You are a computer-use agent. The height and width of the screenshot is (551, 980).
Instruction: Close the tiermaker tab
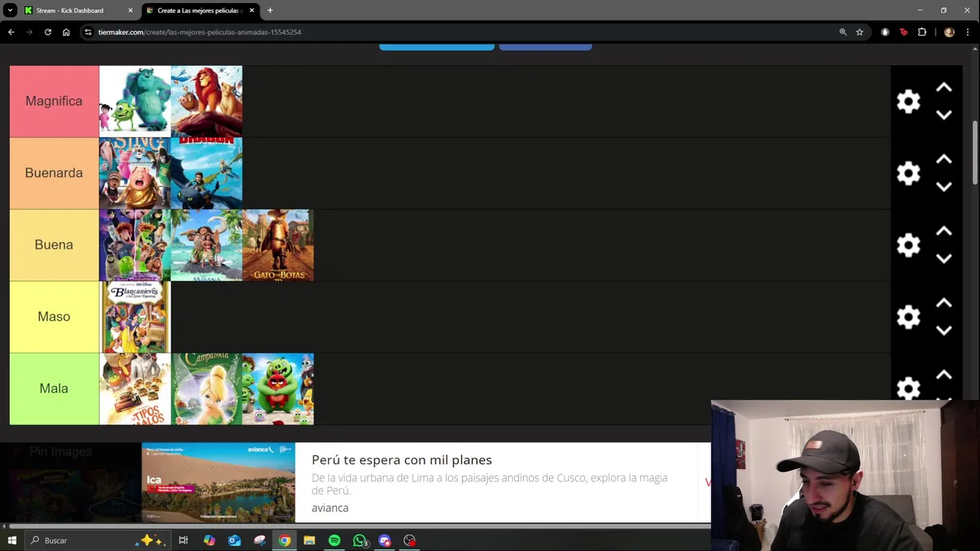252,11
